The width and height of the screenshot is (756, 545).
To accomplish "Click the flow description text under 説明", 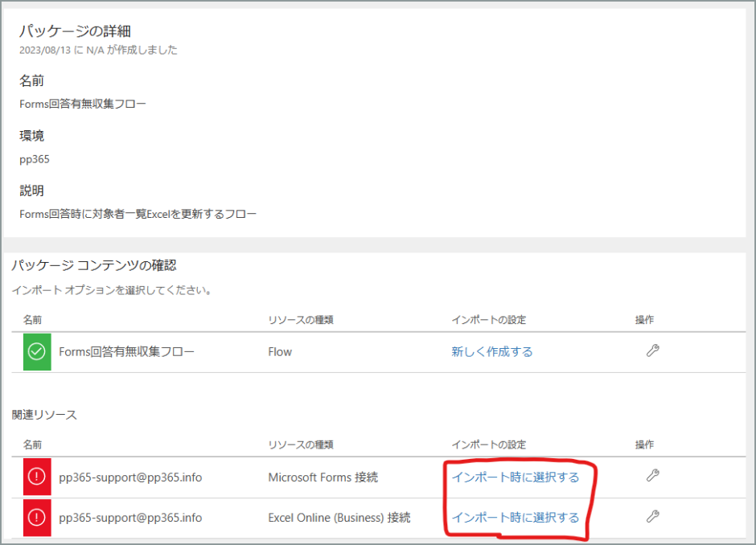I will (x=137, y=214).
